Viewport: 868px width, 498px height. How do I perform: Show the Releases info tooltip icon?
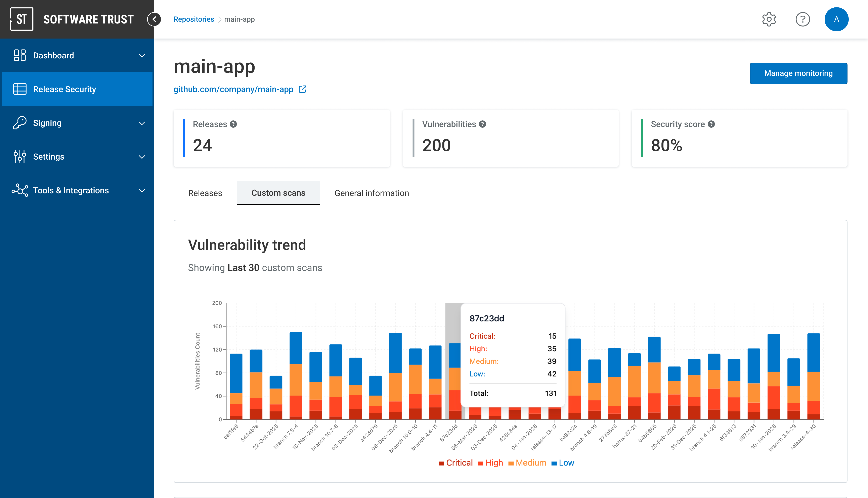click(233, 124)
